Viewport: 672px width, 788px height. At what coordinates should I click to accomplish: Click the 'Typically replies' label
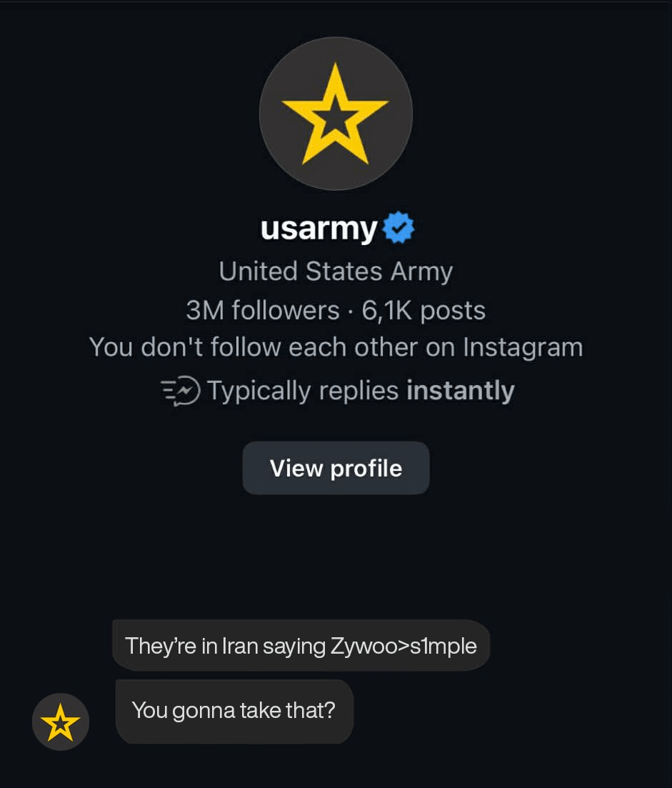303,391
